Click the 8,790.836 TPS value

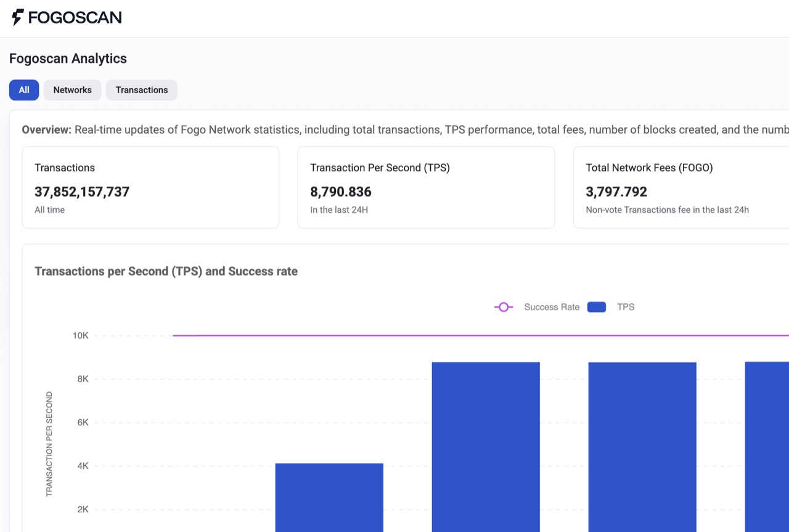(341, 192)
